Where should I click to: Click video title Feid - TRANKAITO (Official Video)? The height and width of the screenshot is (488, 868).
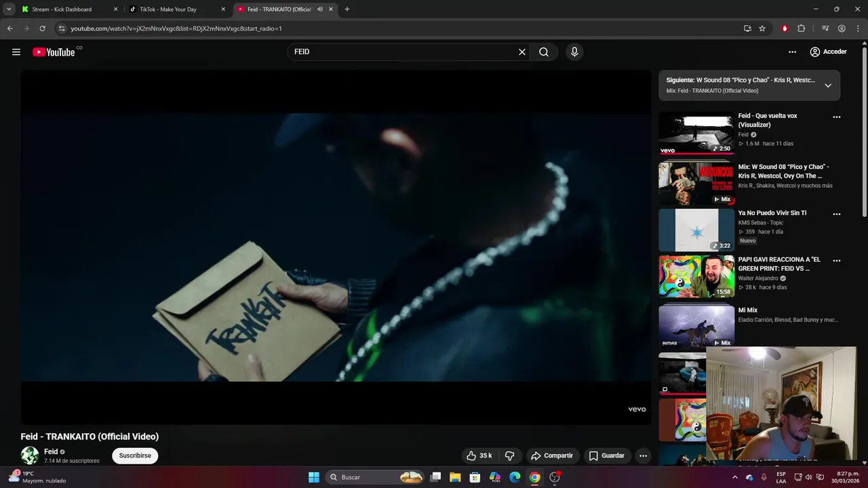(90, 436)
